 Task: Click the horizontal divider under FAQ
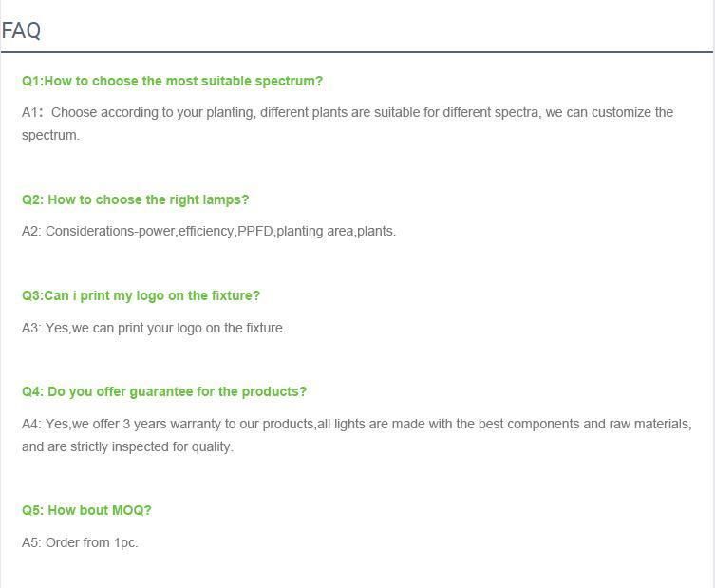[x=357, y=52]
